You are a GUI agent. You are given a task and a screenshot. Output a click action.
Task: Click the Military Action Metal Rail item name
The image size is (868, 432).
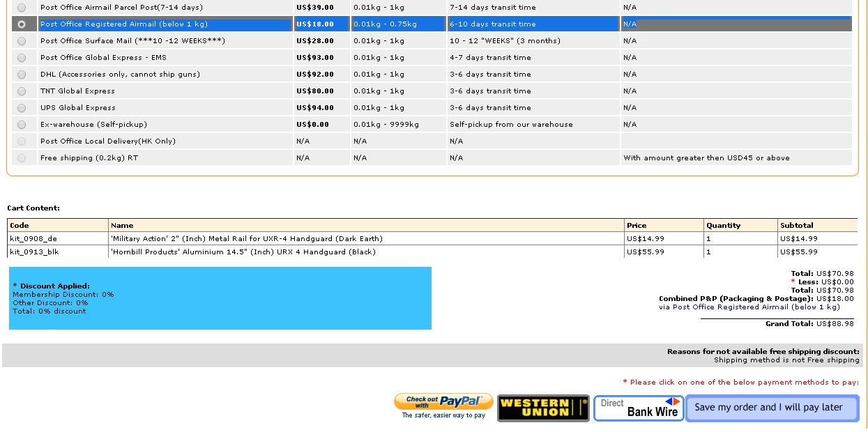(x=246, y=239)
